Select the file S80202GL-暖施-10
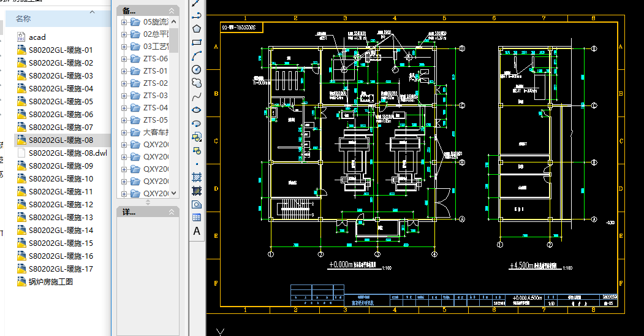The height and width of the screenshot is (336, 644). (61, 178)
